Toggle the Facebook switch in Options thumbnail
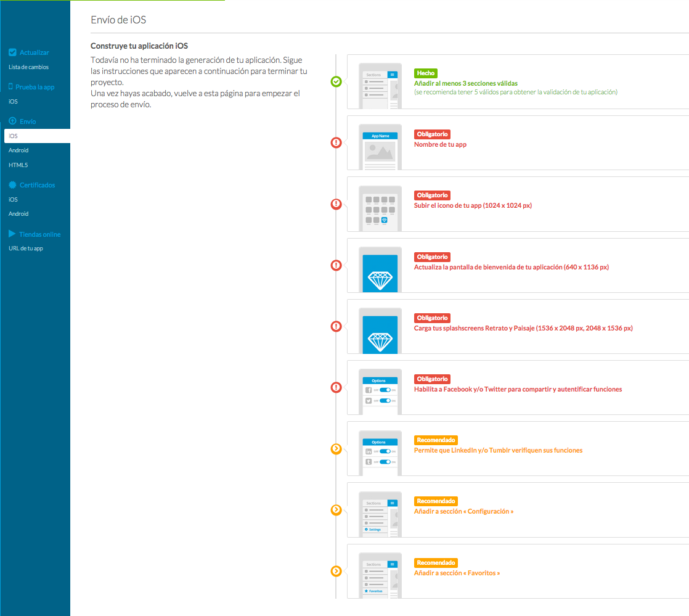 385,390
